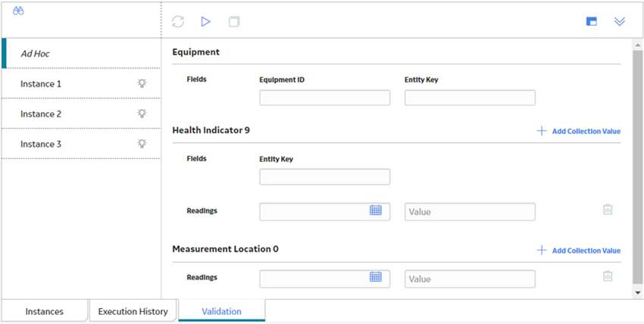Click the lightbulb icon for Instance 1
The height and width of the screenshot is (324, 644).
[x=142, y=84]
